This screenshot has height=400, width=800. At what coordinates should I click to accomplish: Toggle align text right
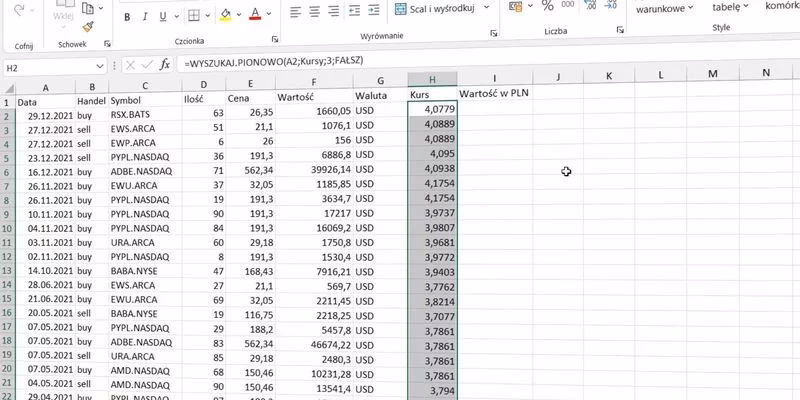pyautogui.click(x=334, y=11)
